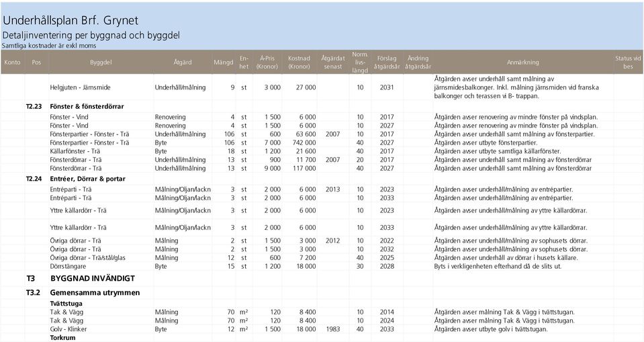The width and height of the screenshot is (644, 342).
Task: Click the note 'Åtgärden avser utbyte fönsterpartier.'
Action: click(486, 142)
